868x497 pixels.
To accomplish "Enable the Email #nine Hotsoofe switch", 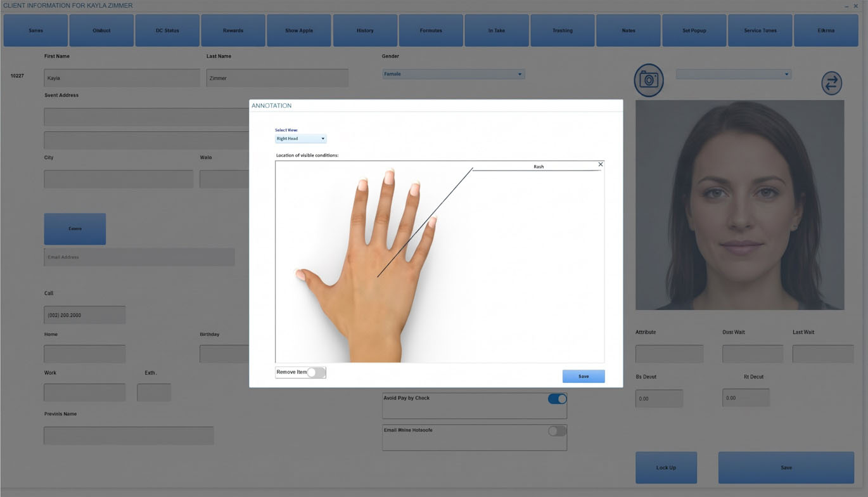I will coord(557,431).
